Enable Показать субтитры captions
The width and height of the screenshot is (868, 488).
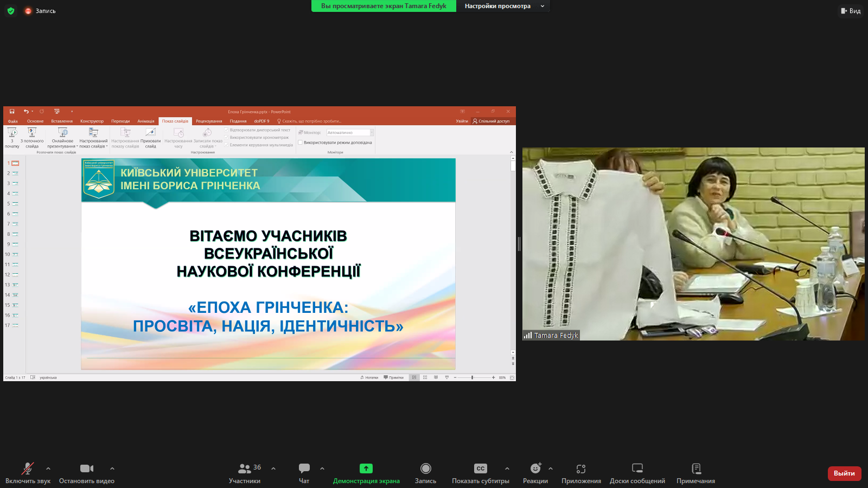[481, 469]
